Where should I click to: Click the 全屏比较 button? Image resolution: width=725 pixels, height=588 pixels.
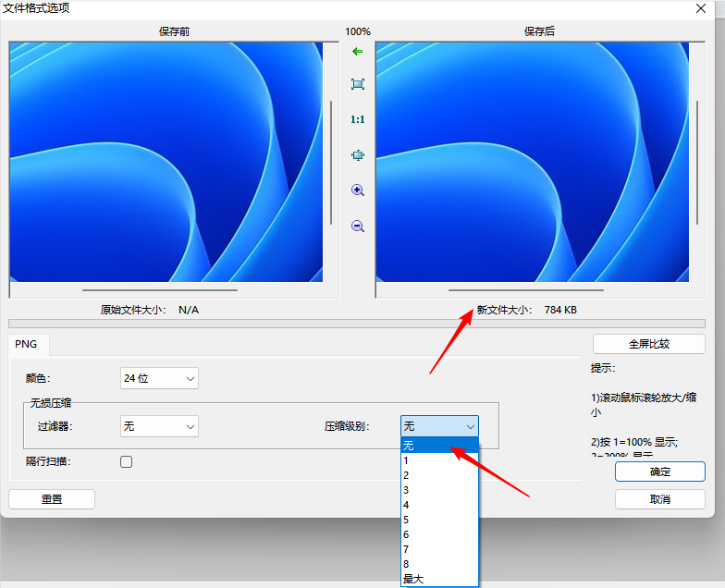(649, 344)
